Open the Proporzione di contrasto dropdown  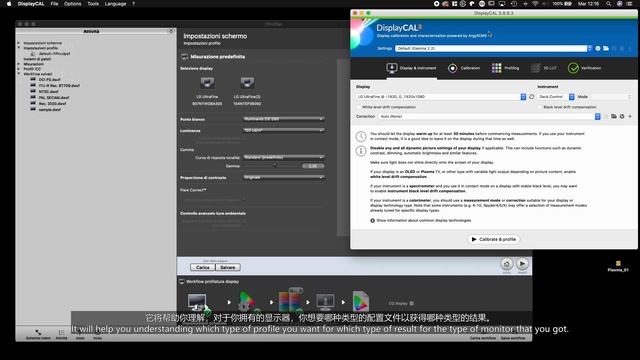click(284, 177)
